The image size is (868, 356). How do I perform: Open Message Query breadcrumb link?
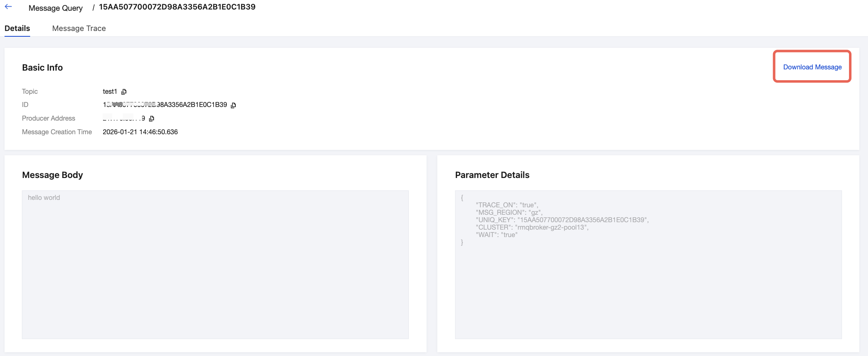55,8
